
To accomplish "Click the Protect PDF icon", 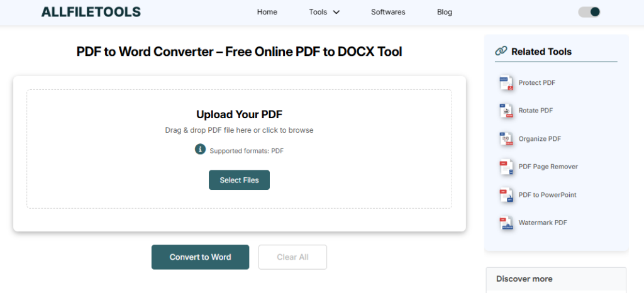I will coord(506,83).
